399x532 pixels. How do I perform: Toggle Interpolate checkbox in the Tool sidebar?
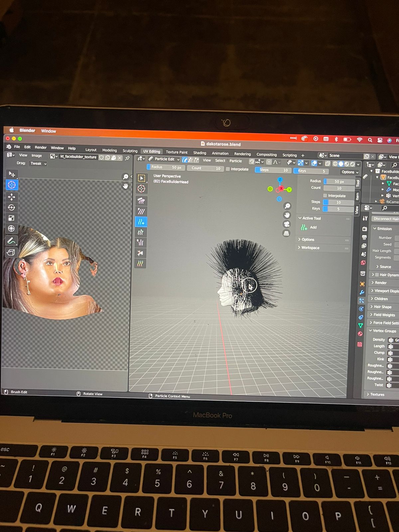tap(325, 196)
